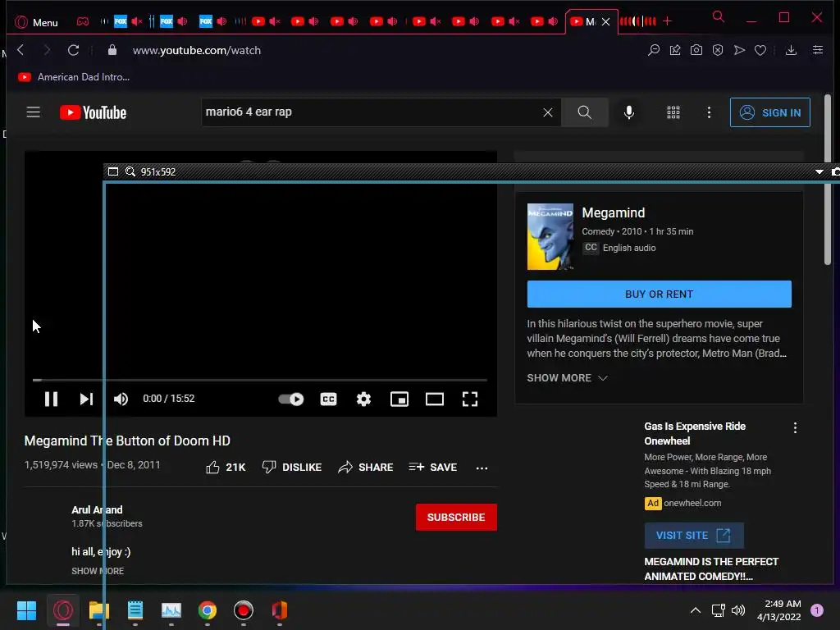Click the YouTube search magnifier button
Viewport: 840px width, 630px height.
[584, 112]
